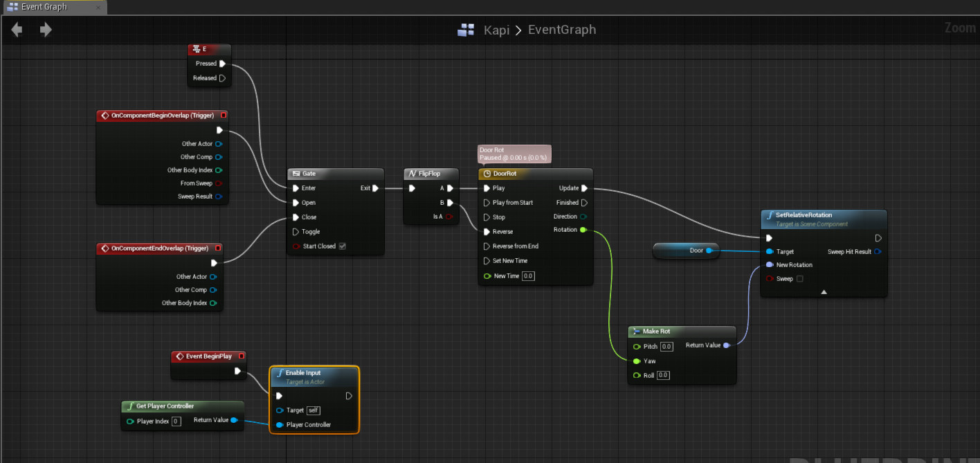Click function icon on Enable Input node
Viewport: 980px width, 463px height.
[279, 373]
